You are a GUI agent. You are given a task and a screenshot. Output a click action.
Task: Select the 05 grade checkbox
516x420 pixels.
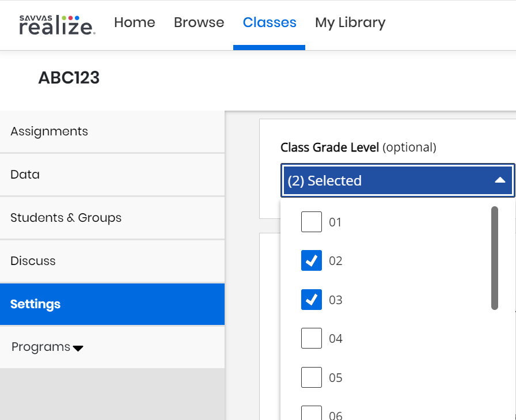[x=312, y=377]
